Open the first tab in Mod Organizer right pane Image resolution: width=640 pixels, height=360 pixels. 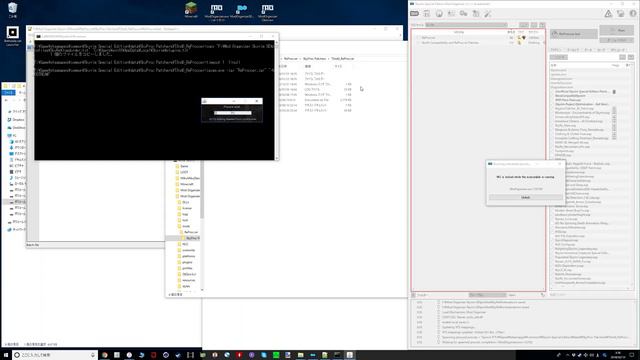coord(556,50)
